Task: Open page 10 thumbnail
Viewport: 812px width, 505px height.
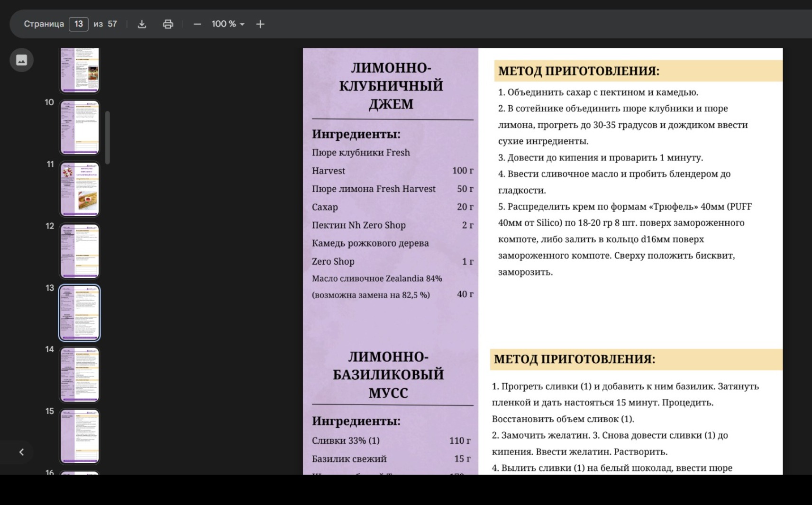Action: coord(80,128)
